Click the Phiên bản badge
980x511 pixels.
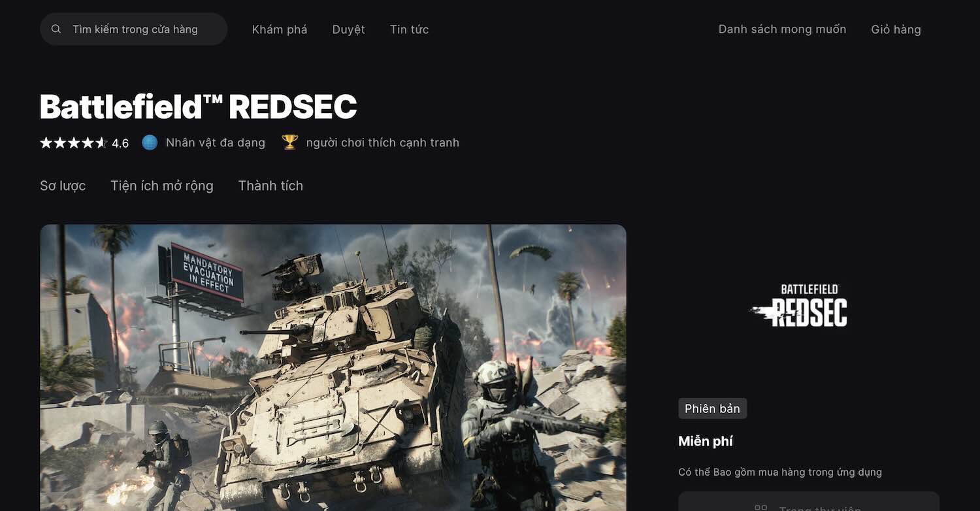pos(712,408)
